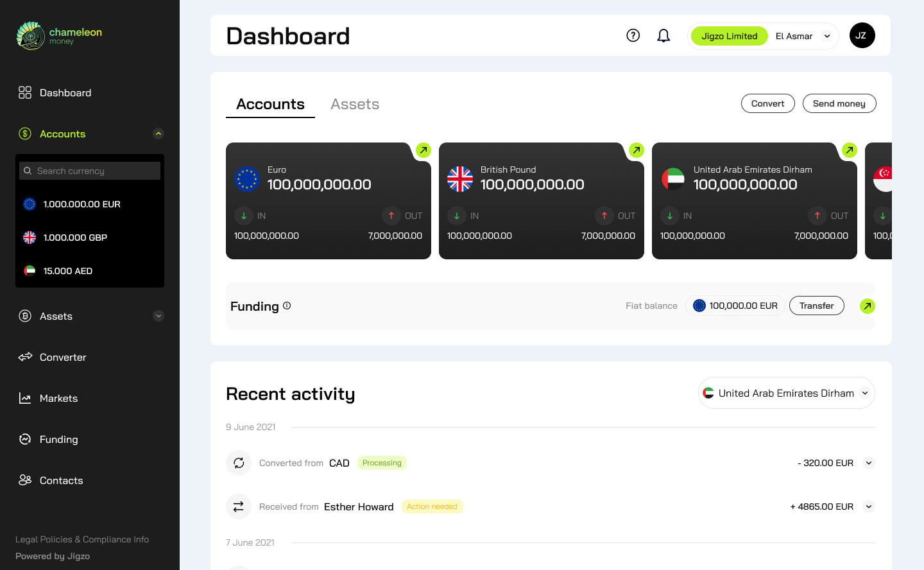Viewport: 924px width, 570px height.
Task: Click the Contacts sidebar icon
Action: tap(24, 480)
